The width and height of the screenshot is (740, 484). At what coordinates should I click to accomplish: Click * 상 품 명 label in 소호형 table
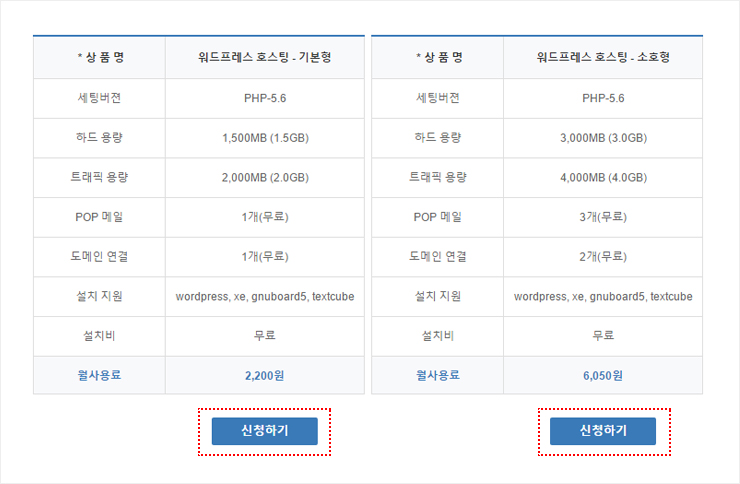pos(439,58)
